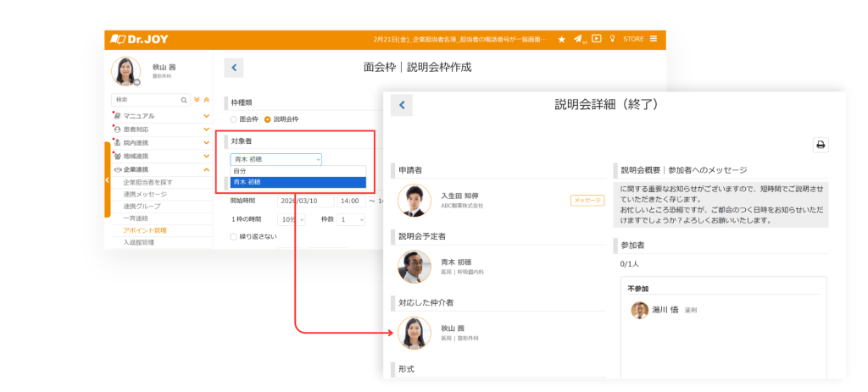
Task: Toggle the 繰り返さない checkbox
Action: point(235,237)
